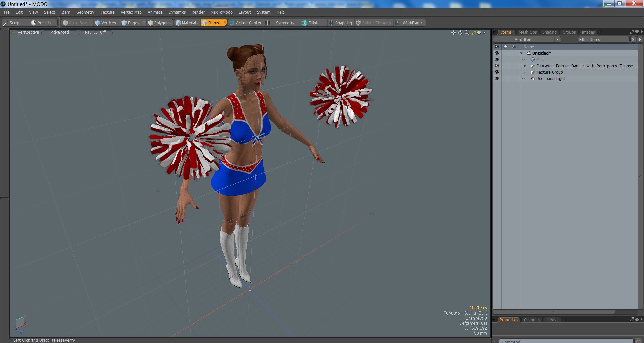Open the Geometry menu
This screenshot has width=644, height=343.
coord(85,12)
